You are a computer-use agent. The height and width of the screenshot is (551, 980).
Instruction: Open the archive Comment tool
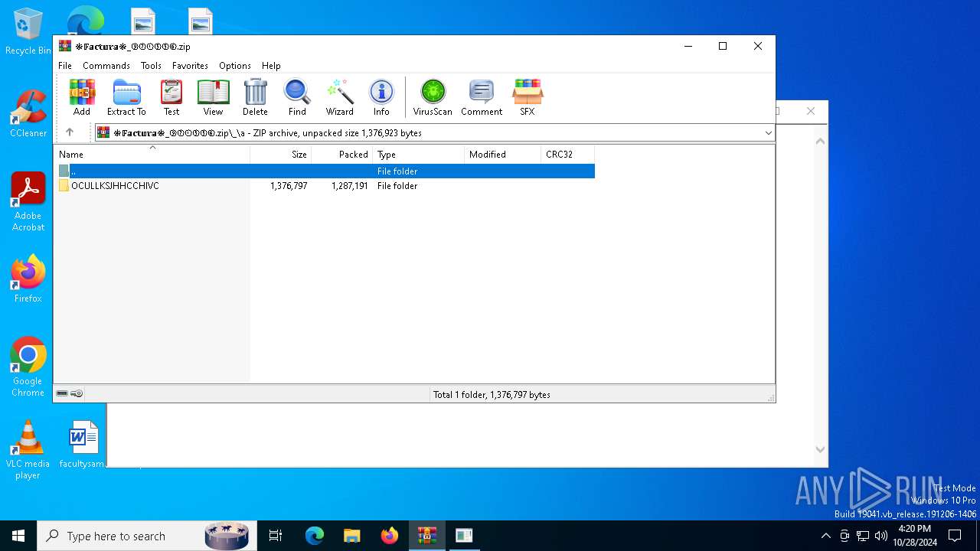[482, 97]
